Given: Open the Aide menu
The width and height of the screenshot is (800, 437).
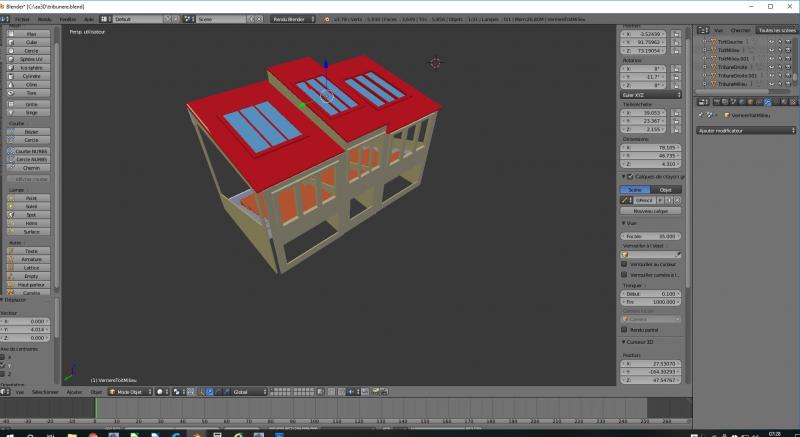Looking at the screenshot, I should coord(89,19).
